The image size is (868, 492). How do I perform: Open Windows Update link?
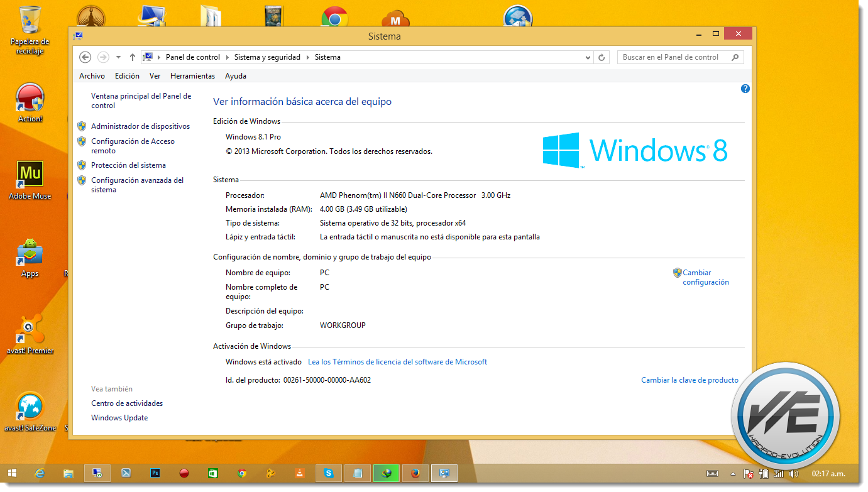click(x=119, y=418)
